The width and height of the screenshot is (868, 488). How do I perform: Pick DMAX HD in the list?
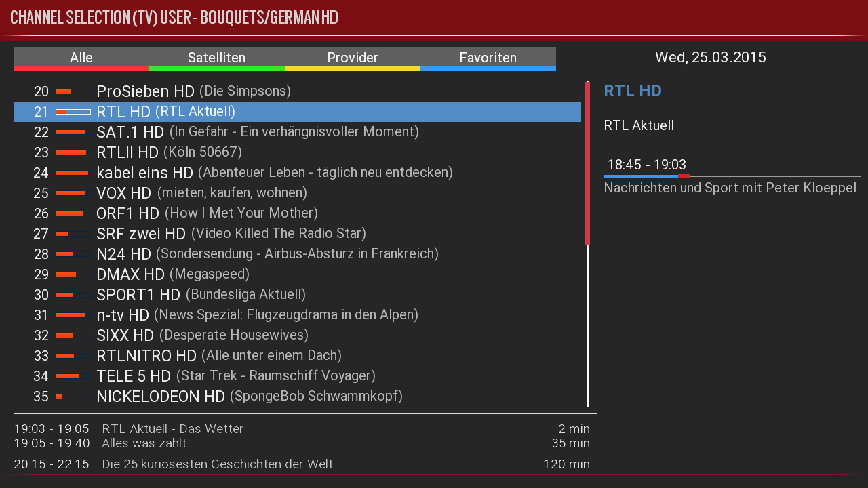tap(297, 274)
